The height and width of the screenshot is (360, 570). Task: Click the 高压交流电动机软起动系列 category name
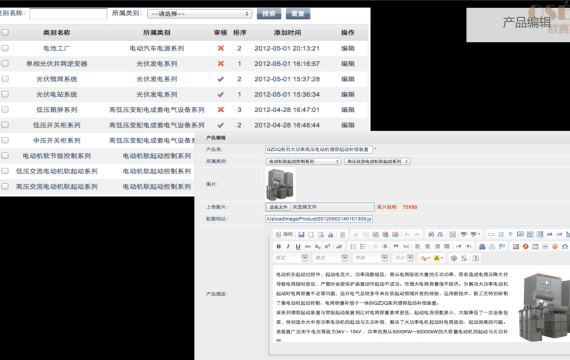(x=56, y=187)
